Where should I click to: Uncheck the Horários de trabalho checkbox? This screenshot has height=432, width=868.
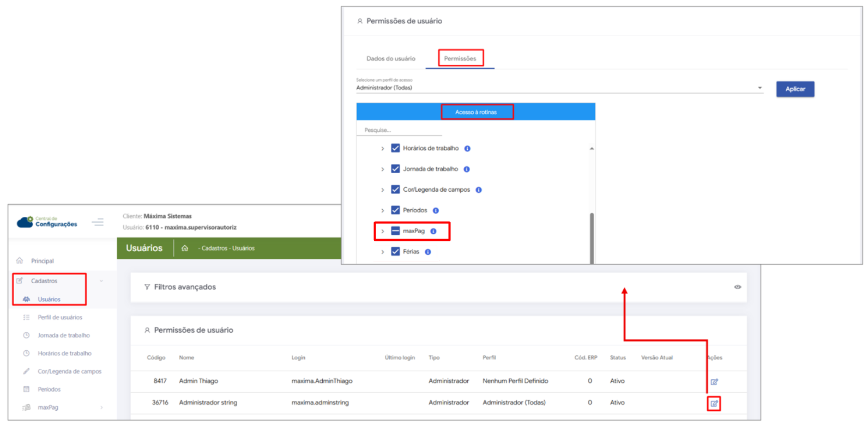click(395, 148)
